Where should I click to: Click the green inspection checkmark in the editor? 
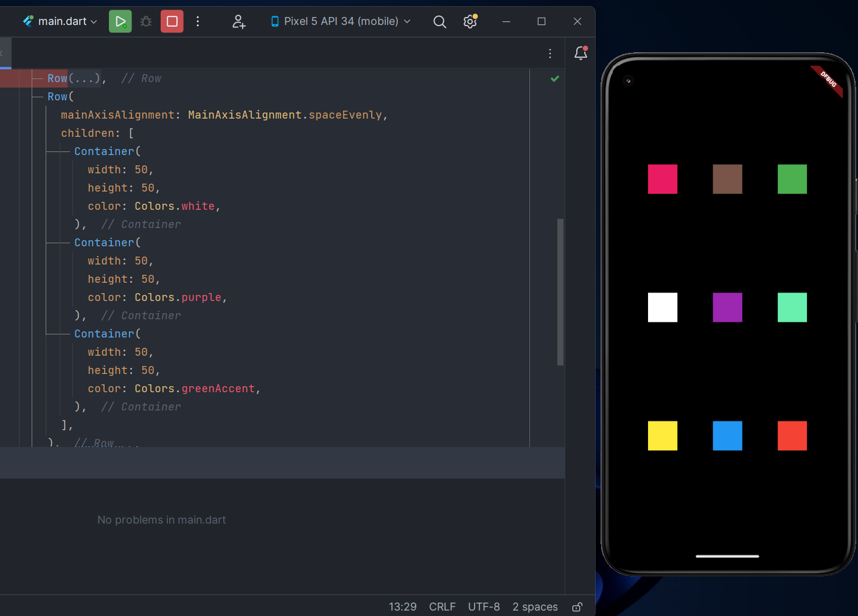[x=555, y=78]
